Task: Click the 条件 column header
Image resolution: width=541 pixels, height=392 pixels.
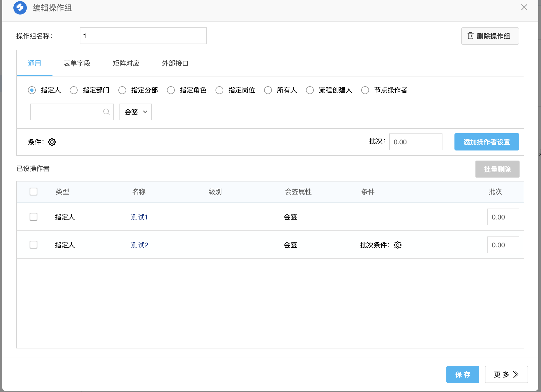Action: (x=368, y=192)
